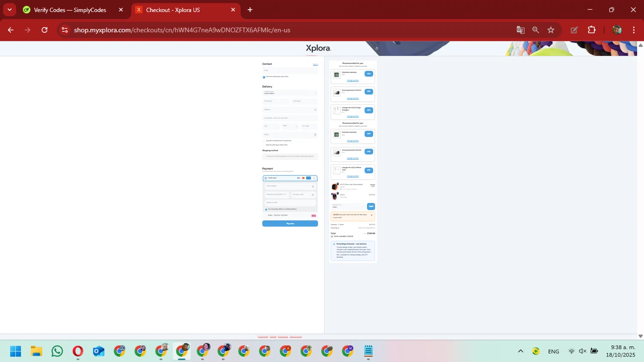
Task: Focus the First name field
Action: pyautogui.click(x=276, y=101)
